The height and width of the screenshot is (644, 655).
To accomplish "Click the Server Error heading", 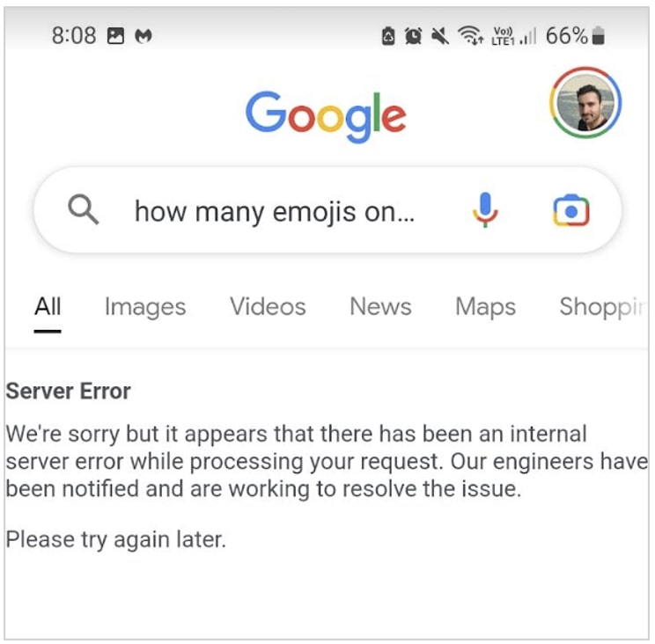I will [x=69, y=392].
